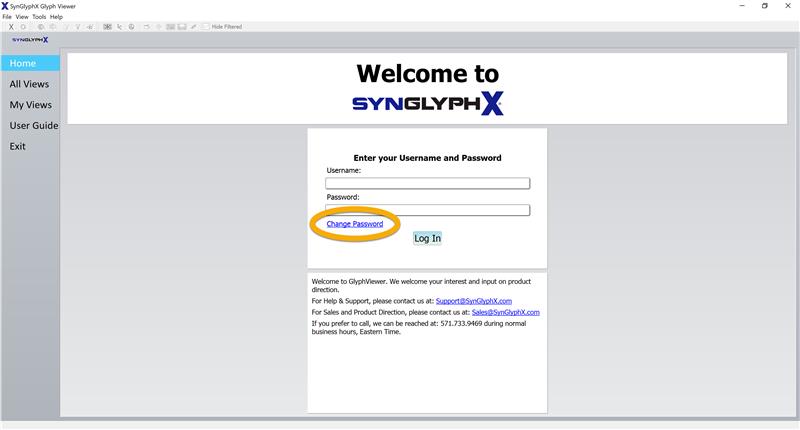The image size is (800, 430).
Task: Click the Log In button
Action: click(x=428, y=238)
